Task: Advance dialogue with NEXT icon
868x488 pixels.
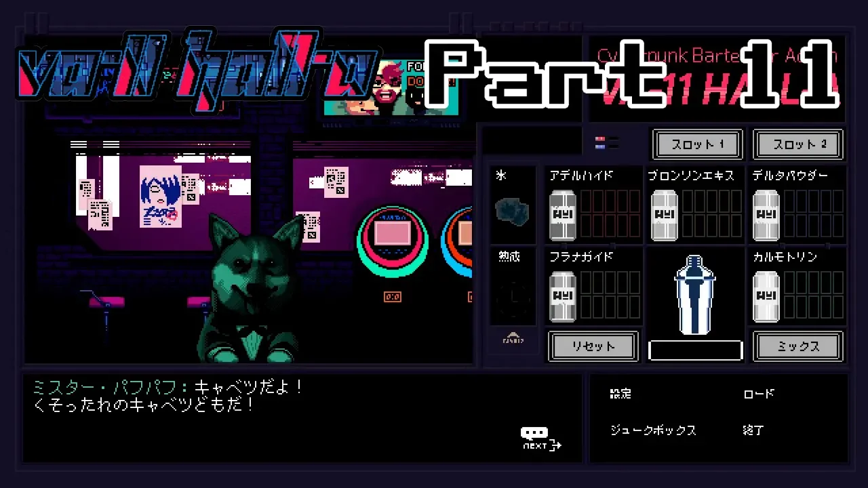Action: point(541,439)
